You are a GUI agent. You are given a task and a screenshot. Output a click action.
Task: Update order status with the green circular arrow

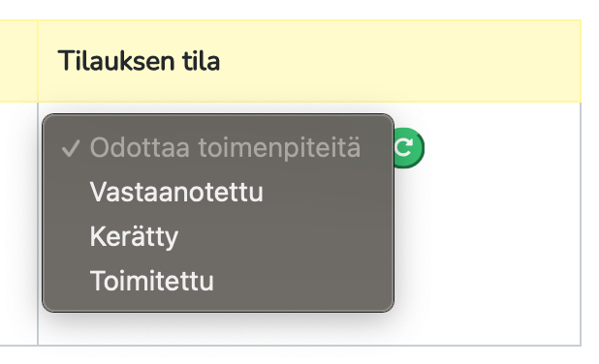(409, 148)
